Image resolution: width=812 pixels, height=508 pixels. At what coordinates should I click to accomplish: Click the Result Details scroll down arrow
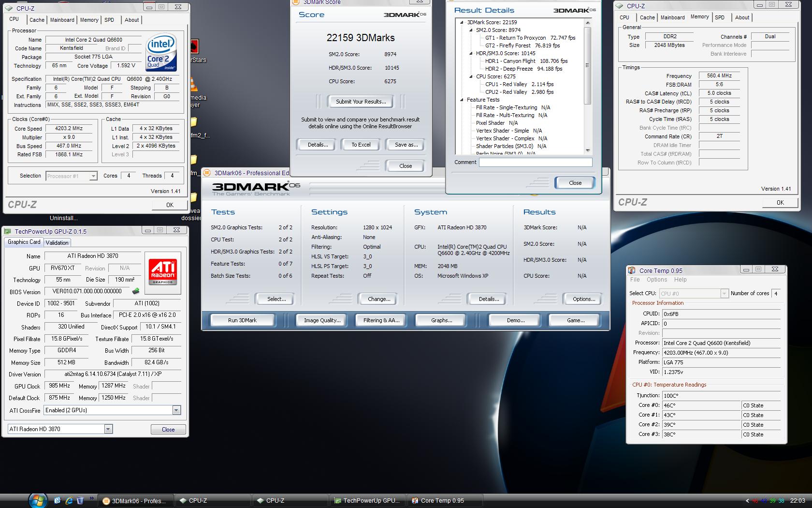(x=588, y=150)
